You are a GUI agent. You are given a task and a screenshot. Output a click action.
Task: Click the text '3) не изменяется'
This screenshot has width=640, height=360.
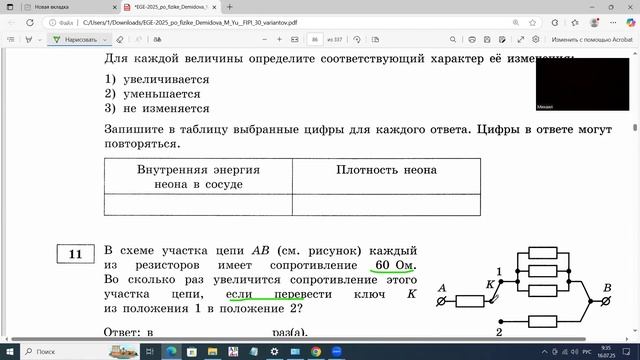click(x=157, y=109)
